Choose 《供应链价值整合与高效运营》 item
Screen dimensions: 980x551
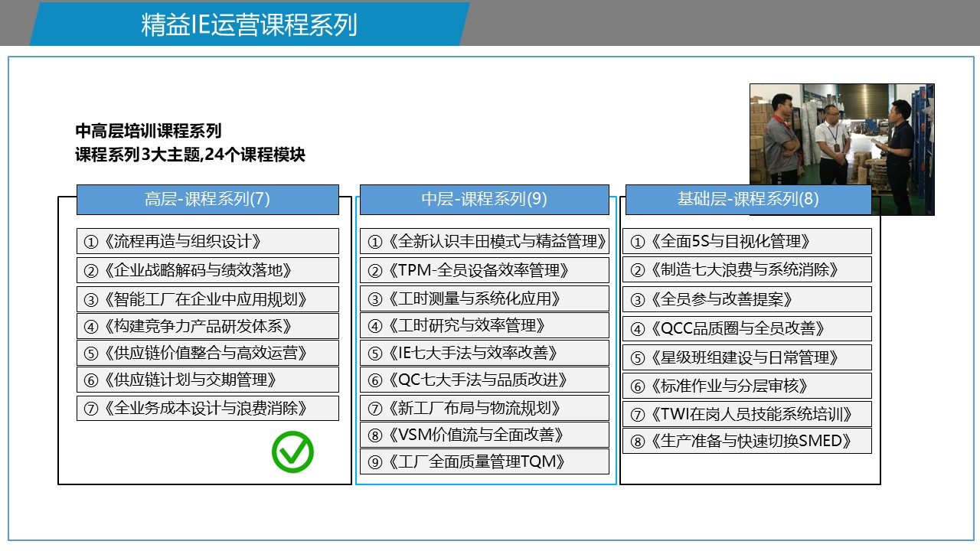coord(207,353)
